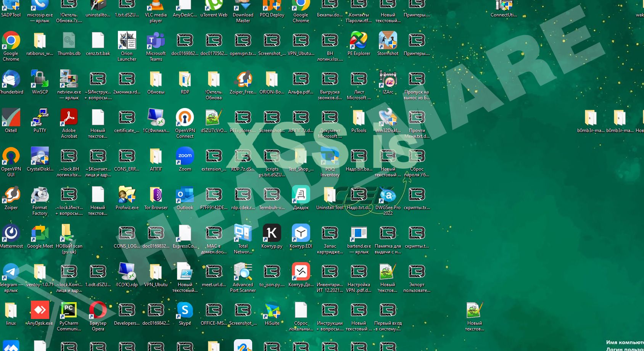Start AnyDesk.exe
Viewport: 644px width, 351px height.
pyautogui.click(x=40, y=311)
